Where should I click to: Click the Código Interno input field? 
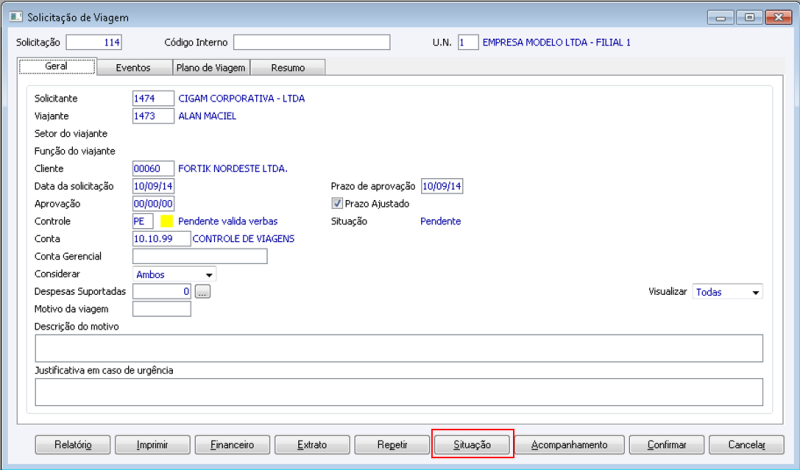[x=312, y=42]
